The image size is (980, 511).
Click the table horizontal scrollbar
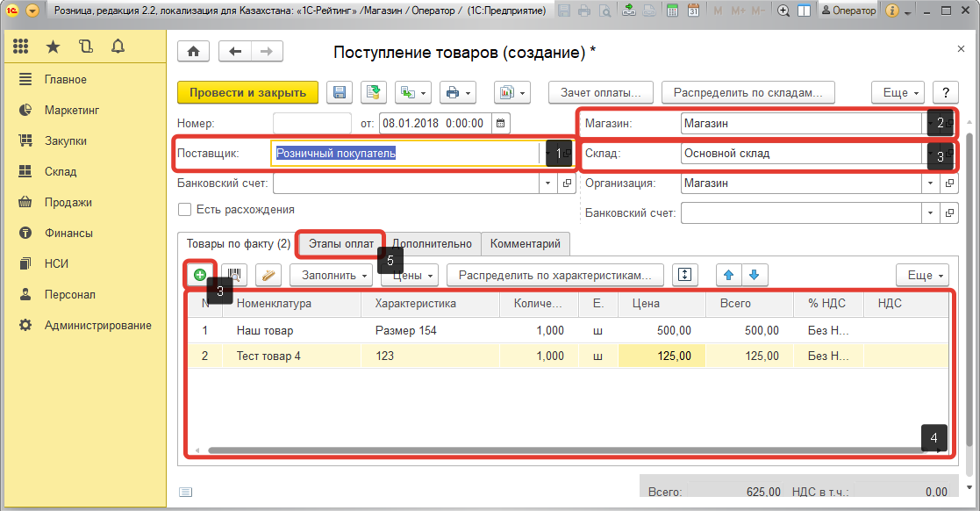click(x=562, y=450)
